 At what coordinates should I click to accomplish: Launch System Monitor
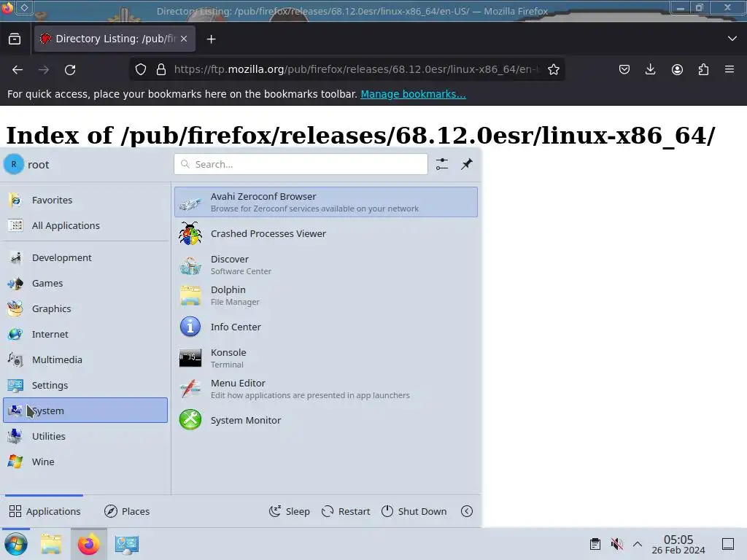pos(326,420)
